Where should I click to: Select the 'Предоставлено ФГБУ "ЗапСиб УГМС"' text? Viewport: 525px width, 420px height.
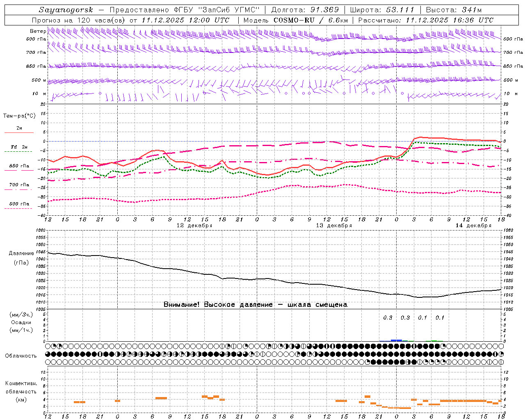coord(185,10)
